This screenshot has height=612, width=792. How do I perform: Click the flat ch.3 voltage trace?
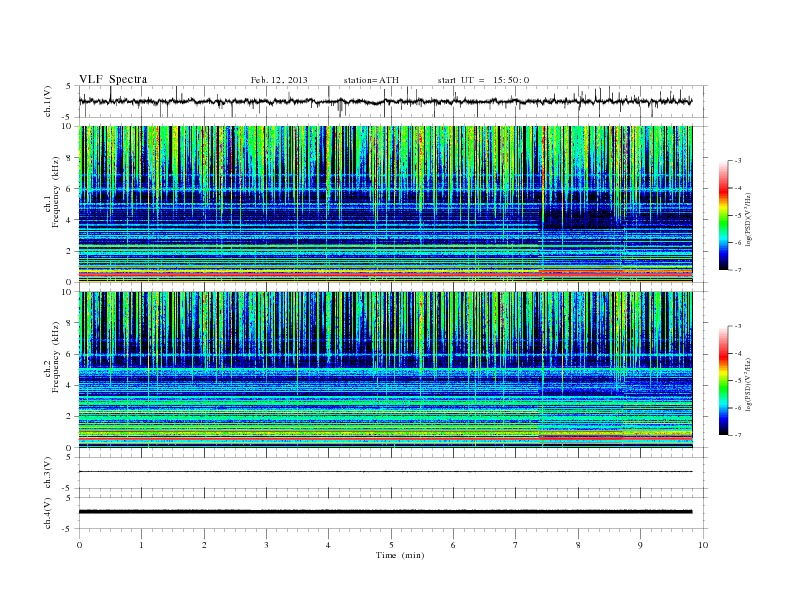(385, 472)
